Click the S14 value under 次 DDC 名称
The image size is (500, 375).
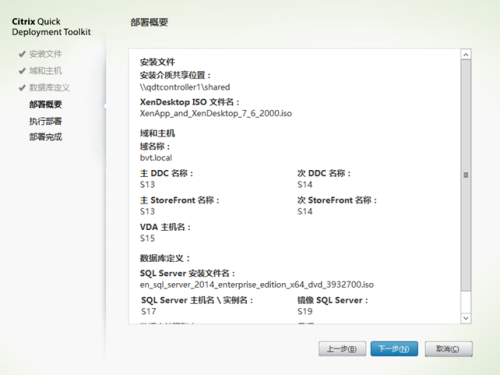pos(305,185)
